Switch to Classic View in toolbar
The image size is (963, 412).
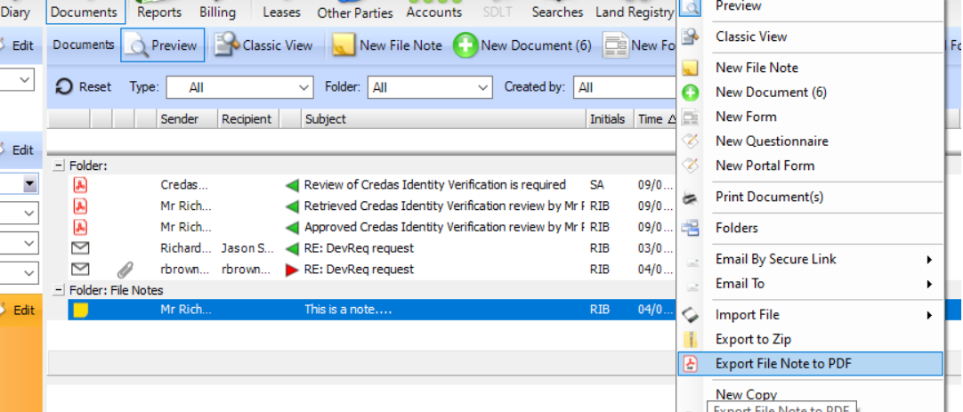coord(263,45)
